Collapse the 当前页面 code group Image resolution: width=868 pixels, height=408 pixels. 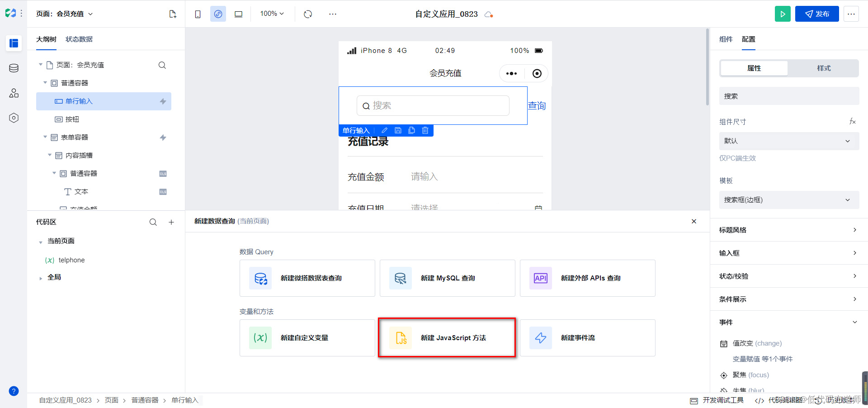tap(41, 242)
